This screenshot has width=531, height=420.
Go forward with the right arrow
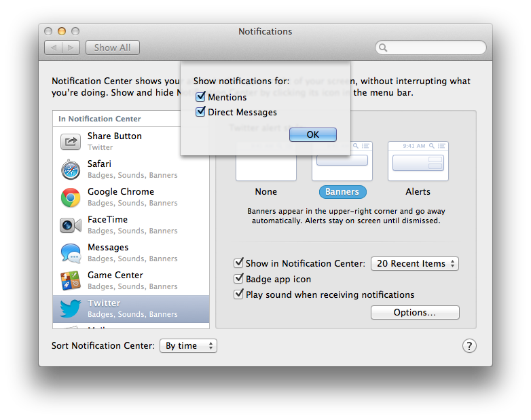click(71, 47)
